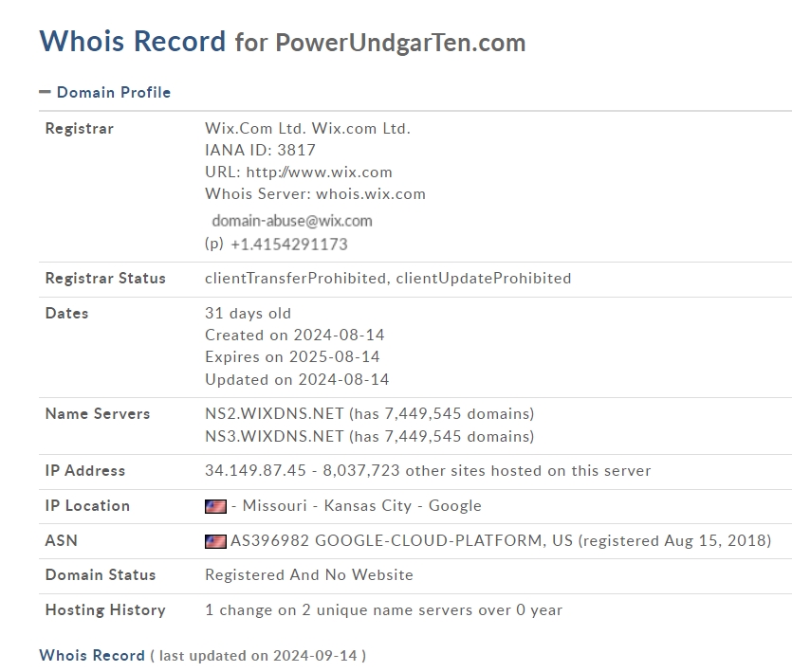Click the Whois Record last updated heading

pyautogui.click(x=203, y=655)
